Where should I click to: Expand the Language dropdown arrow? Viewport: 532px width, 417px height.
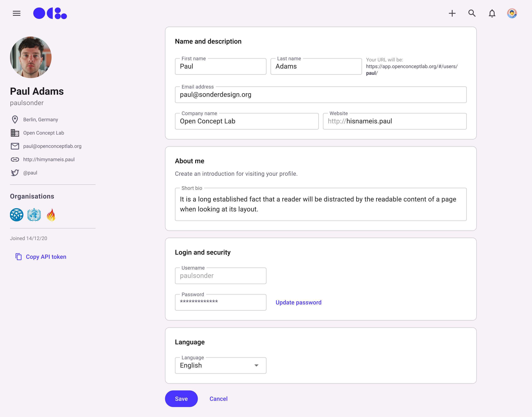[x=256, y=365]
